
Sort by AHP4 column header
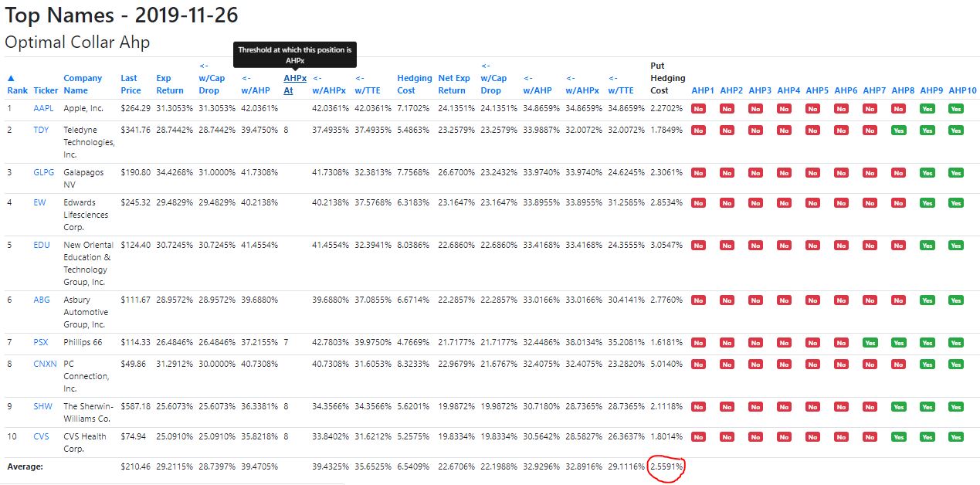point(788,90)
